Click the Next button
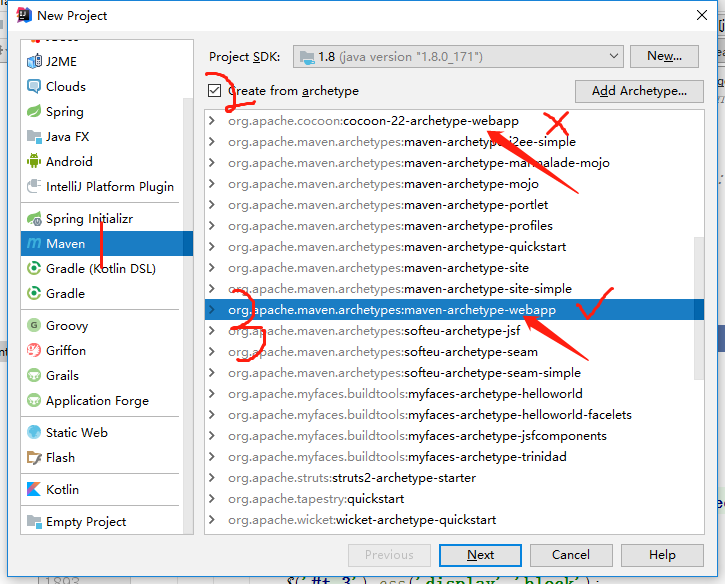The height and width of the screenshot is (584, 725). tap(480, 555)
